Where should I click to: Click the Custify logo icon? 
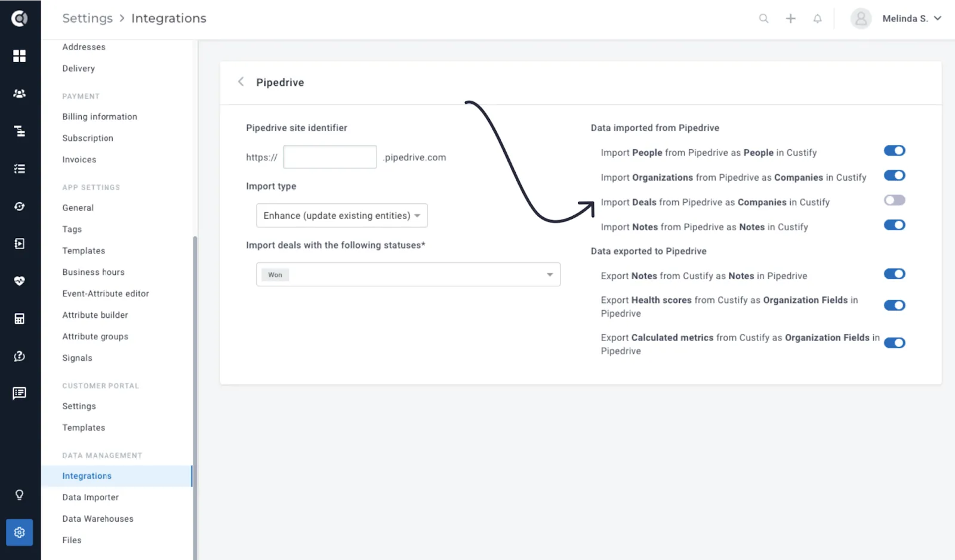(20, 18)
